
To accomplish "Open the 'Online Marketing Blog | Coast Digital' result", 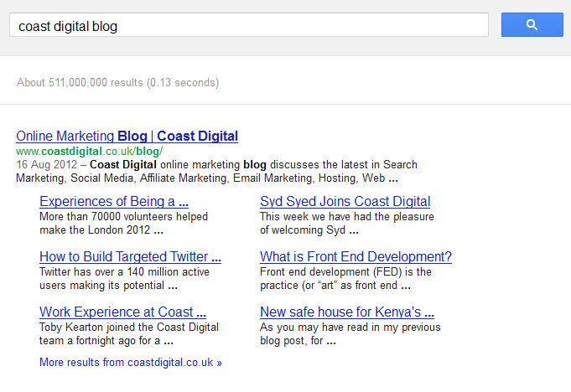I will pyautogui.click(x=127, y=136).
